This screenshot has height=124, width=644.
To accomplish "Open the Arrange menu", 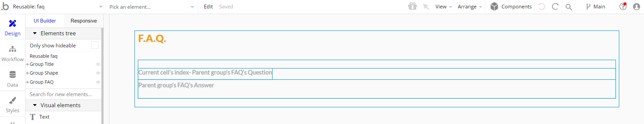I will click(x=470, y=7).
